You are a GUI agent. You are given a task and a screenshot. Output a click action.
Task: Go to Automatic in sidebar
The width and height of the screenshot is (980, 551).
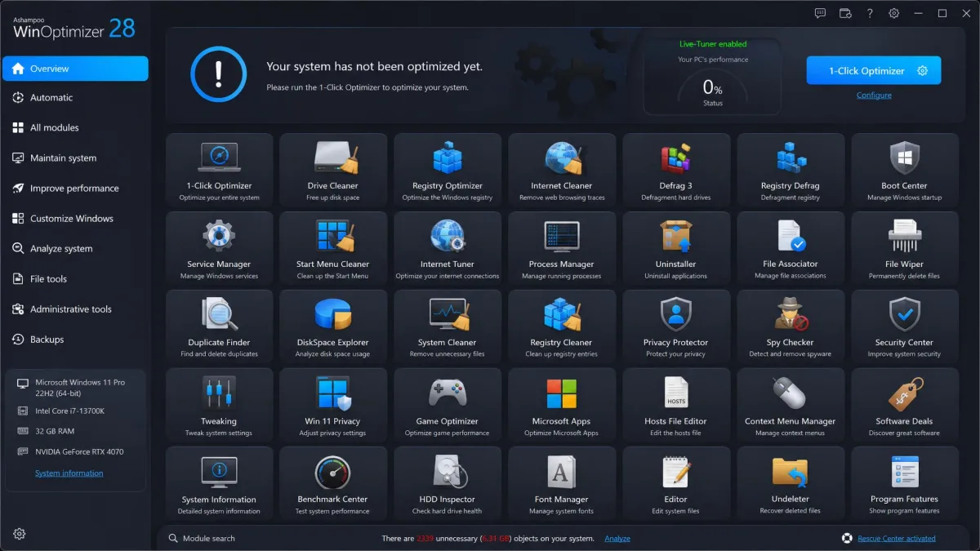[75, 98]
